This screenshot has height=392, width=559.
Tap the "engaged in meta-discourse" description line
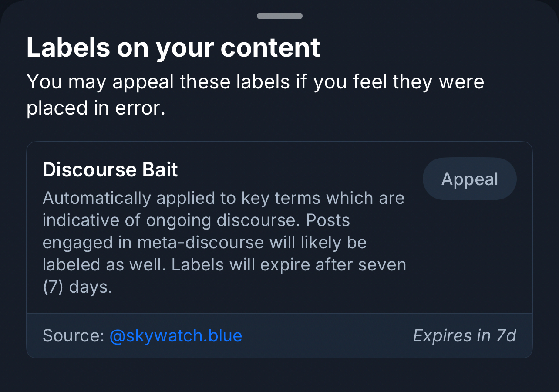[205, 243]
